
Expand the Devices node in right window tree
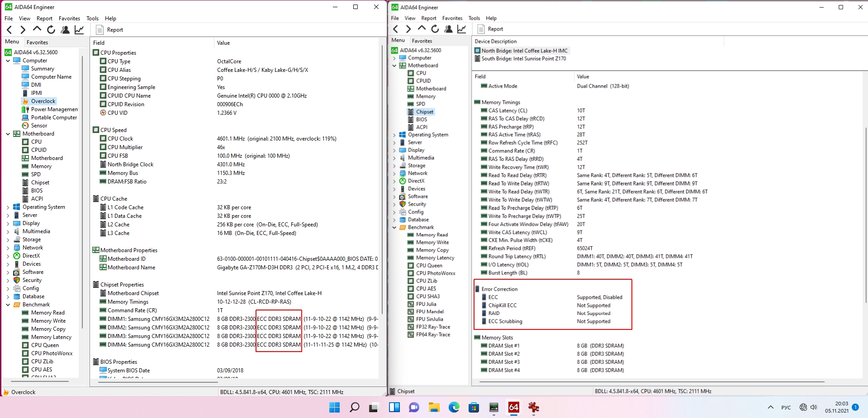[394, 189]
